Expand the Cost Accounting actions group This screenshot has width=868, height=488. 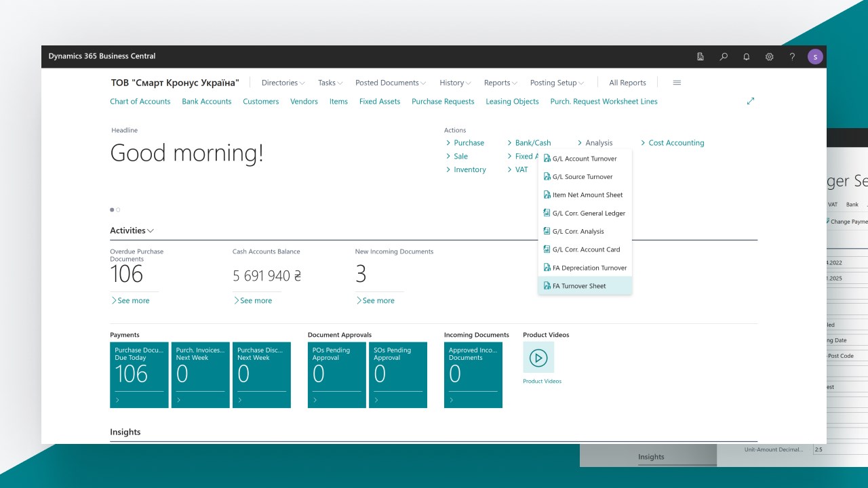672,143
